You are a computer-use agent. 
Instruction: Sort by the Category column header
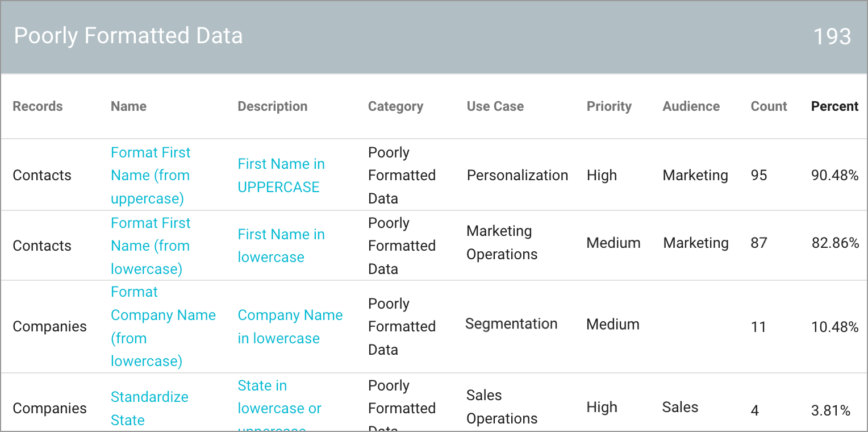tap(395, 106)
